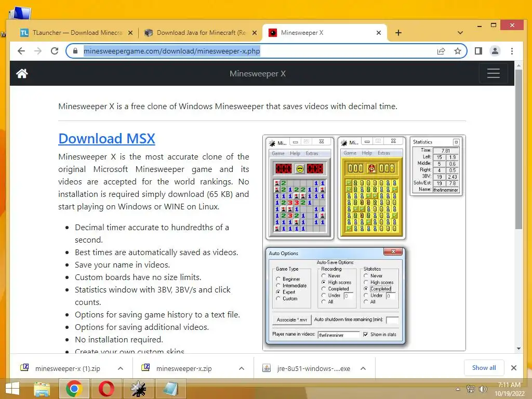The height and width of the screenshot is (399, 532).
Task: Click the network tray icon
Action: click(x=471, y=389)
